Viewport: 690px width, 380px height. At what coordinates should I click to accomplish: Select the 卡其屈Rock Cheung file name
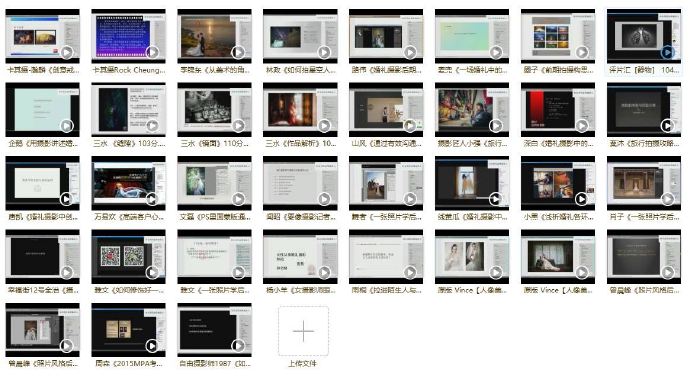click(x=129, y=69)
